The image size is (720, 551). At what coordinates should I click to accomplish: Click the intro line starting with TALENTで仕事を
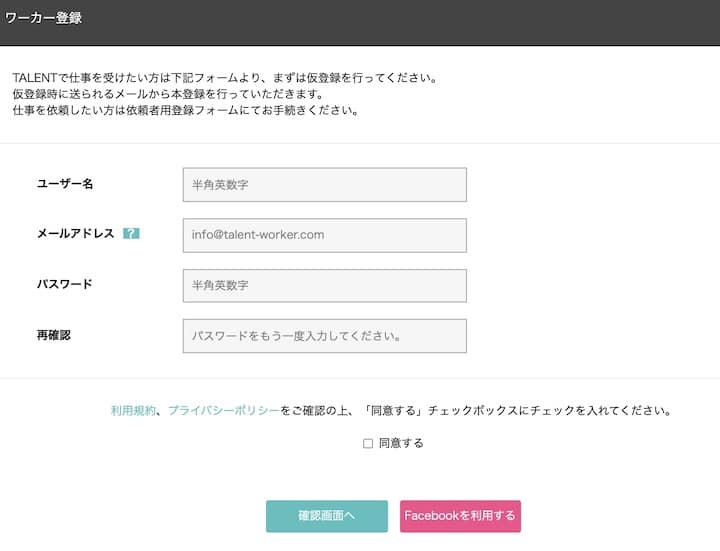(225, 78)
